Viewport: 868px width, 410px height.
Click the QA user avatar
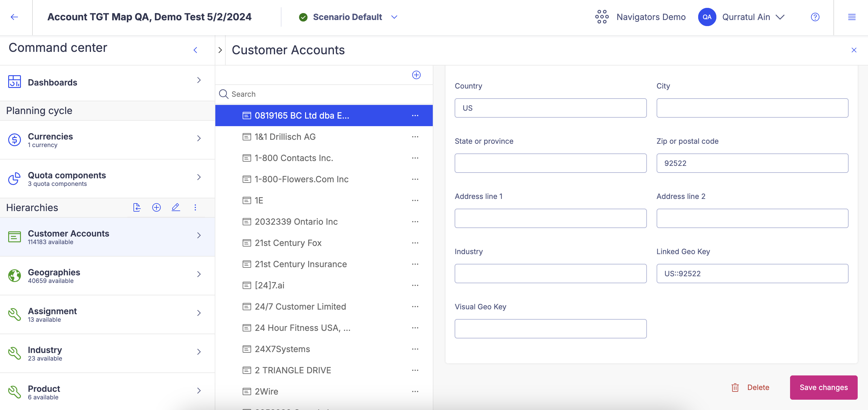click(707, 17)
